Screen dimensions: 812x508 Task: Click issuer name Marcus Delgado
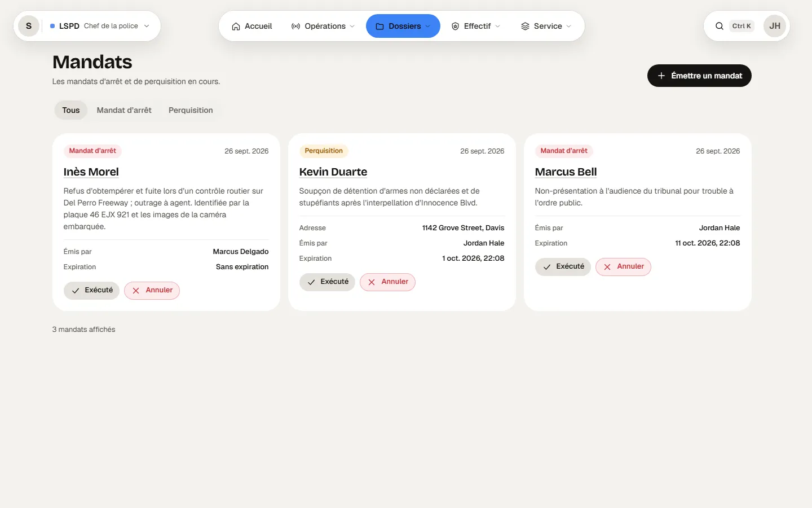pyautogui.click(x=241, y=252)
